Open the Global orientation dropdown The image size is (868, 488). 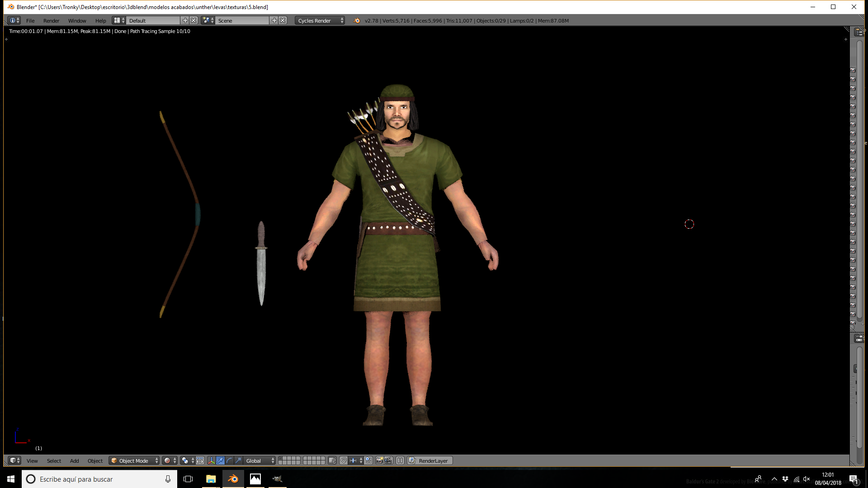(x=260, y=460)
